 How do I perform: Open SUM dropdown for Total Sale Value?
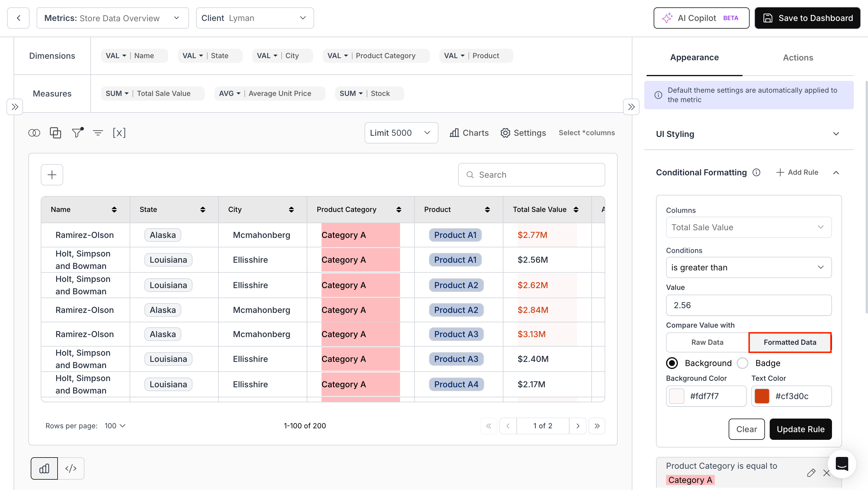117,93
